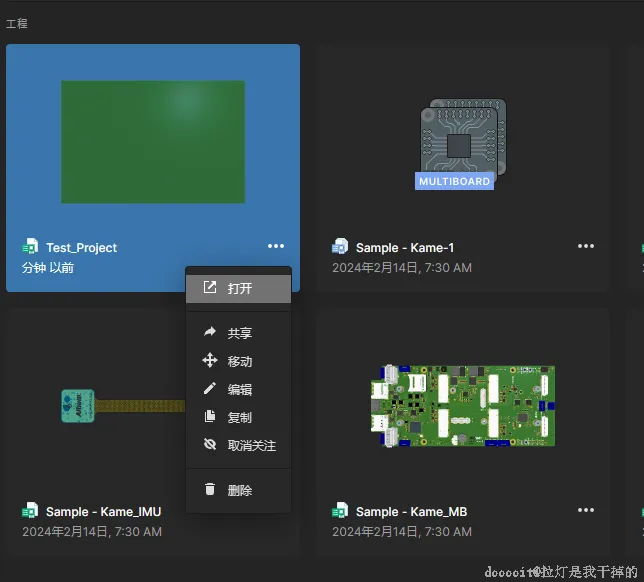Choose 编辑 in the context menu
644x582 pixels.
point(238,389)
